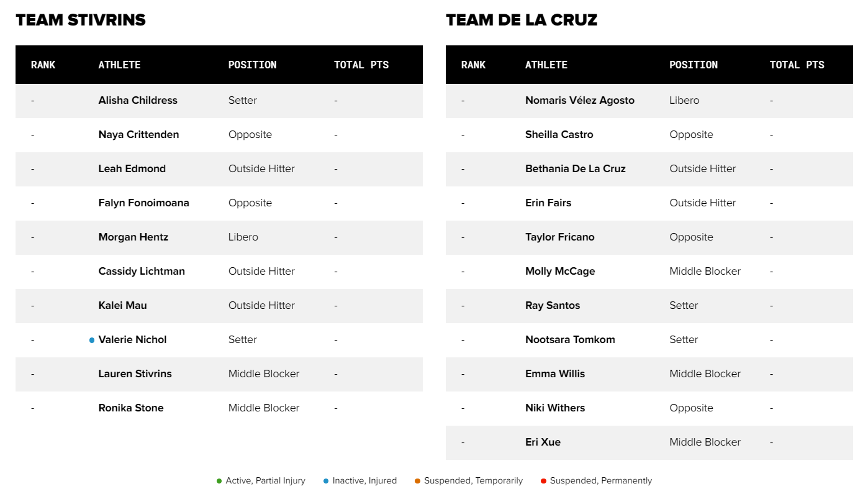Click Ronika Stone athlete name
This screenshot has width=868, height=504.
pyautogui.click(x=131, y=408)
